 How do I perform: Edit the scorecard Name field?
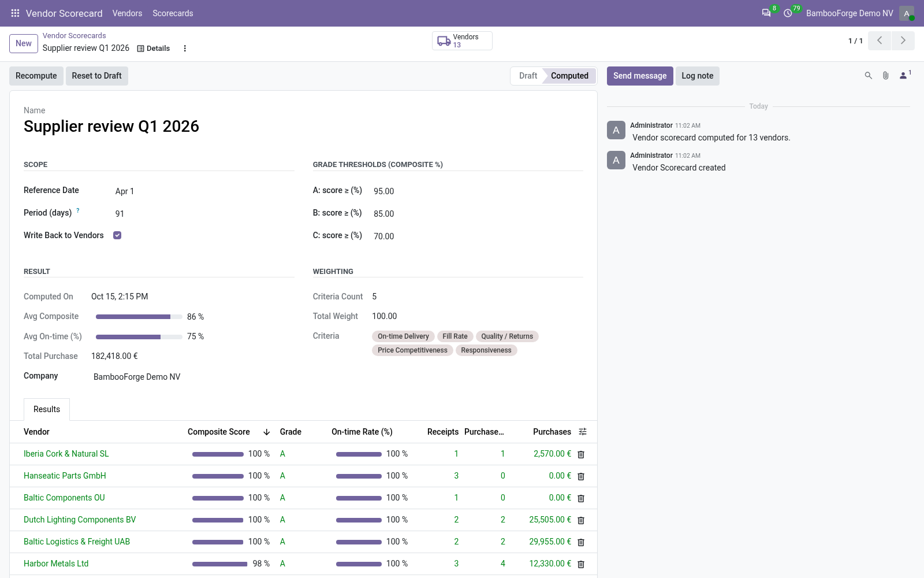tap(303, 127)
